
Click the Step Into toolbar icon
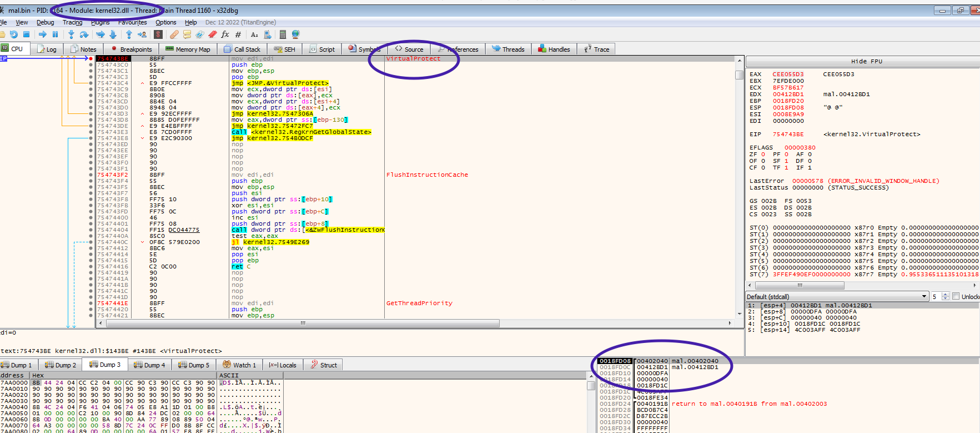tap(71, 34)
